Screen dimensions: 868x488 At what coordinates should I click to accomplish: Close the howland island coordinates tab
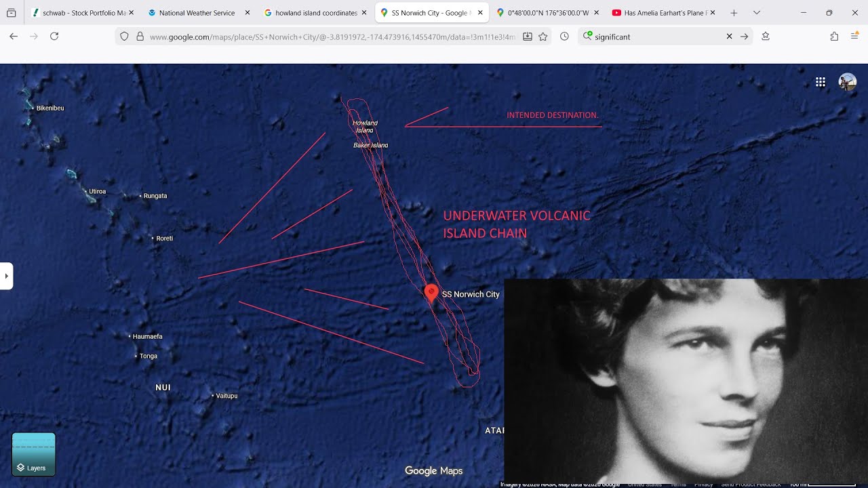(x=364, y=13)
